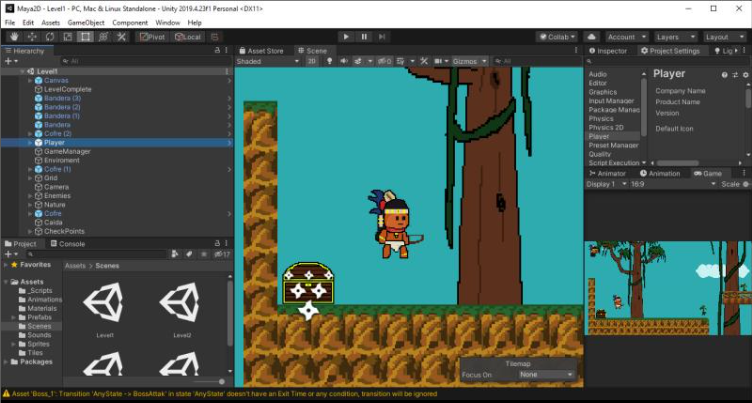The image size is (752, 403).
Task: Toggle scene lighting bulb icon
Action: [328, 61]
